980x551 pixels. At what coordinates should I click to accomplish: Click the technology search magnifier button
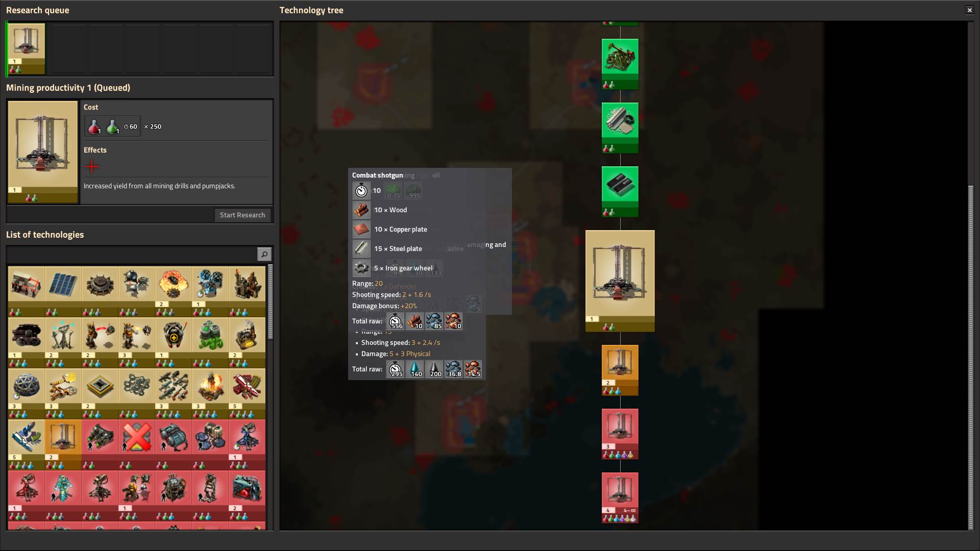click(264, 254)
